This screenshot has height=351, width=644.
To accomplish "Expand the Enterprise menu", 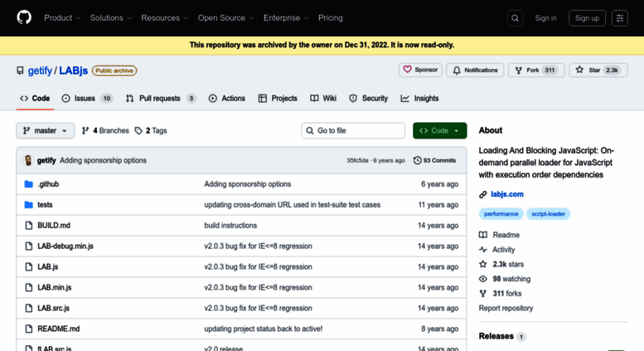I will click(286, 17).
